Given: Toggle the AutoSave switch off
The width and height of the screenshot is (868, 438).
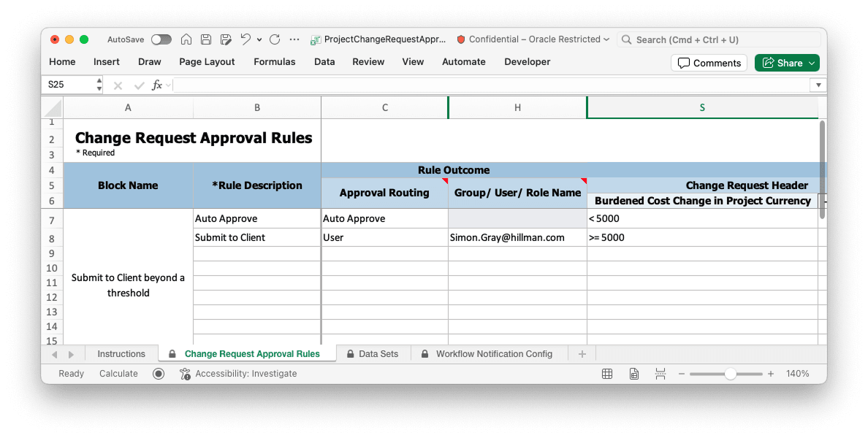Looking at the screenshot, I should click(x=161, y=39).
